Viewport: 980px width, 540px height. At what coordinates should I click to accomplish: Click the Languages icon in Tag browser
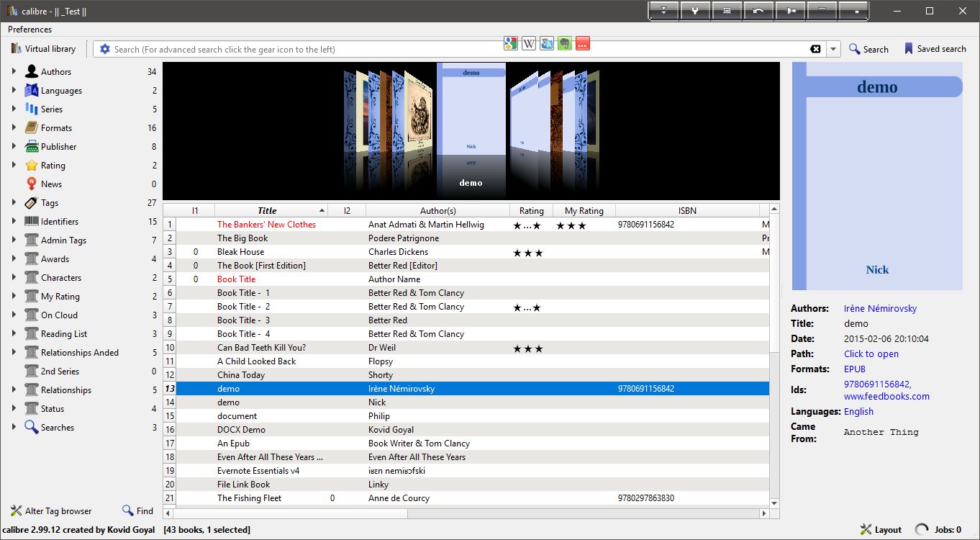[32, 90]
